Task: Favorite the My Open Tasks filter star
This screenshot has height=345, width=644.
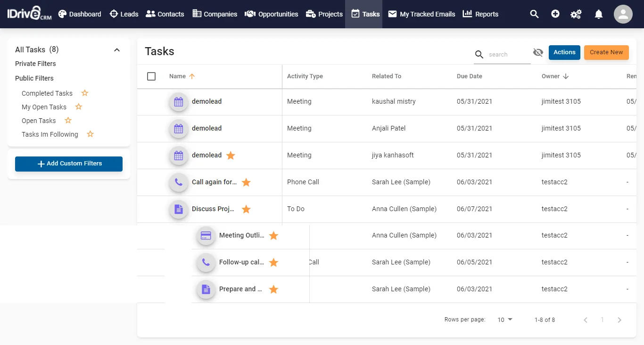Action: point(79,107)
